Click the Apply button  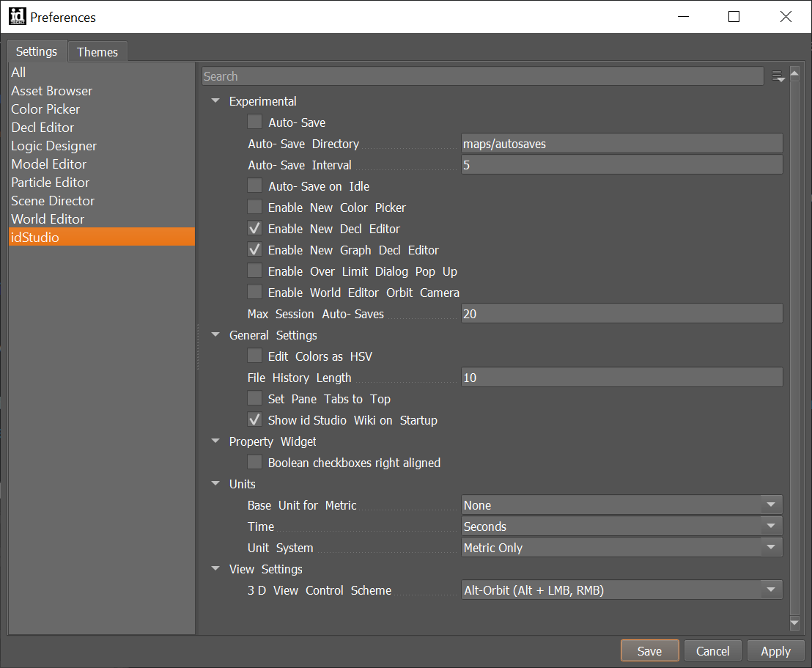coord(775,650)
